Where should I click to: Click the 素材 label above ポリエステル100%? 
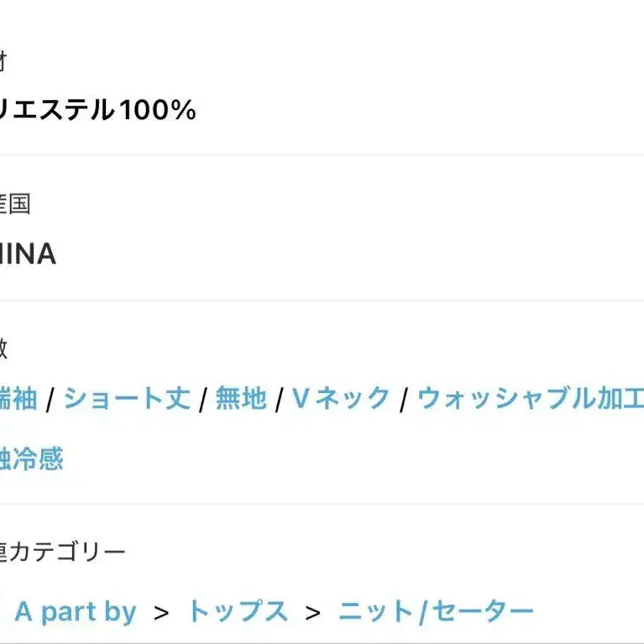pos(3,61)
